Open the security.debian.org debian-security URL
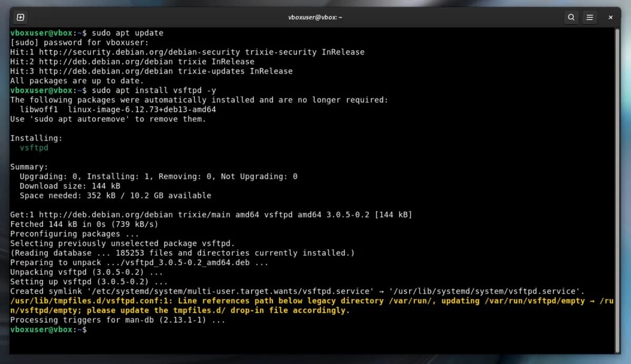 [140, 52]
